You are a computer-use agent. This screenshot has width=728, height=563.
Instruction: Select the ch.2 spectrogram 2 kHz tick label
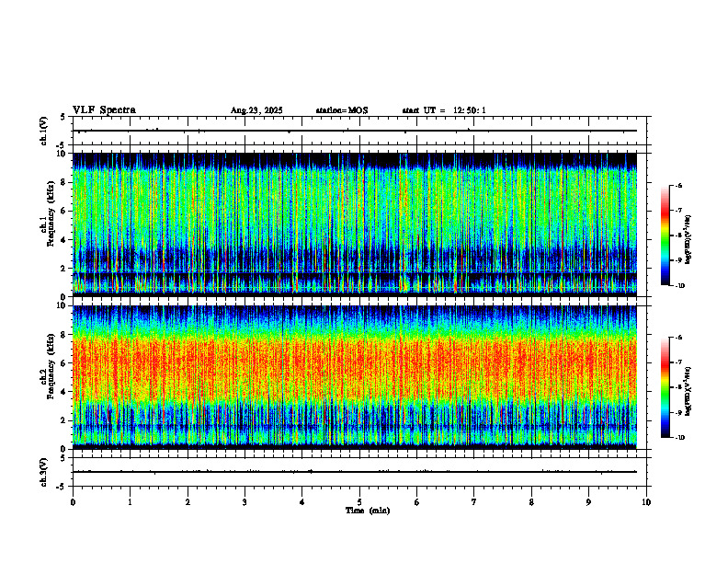(64, 420)
